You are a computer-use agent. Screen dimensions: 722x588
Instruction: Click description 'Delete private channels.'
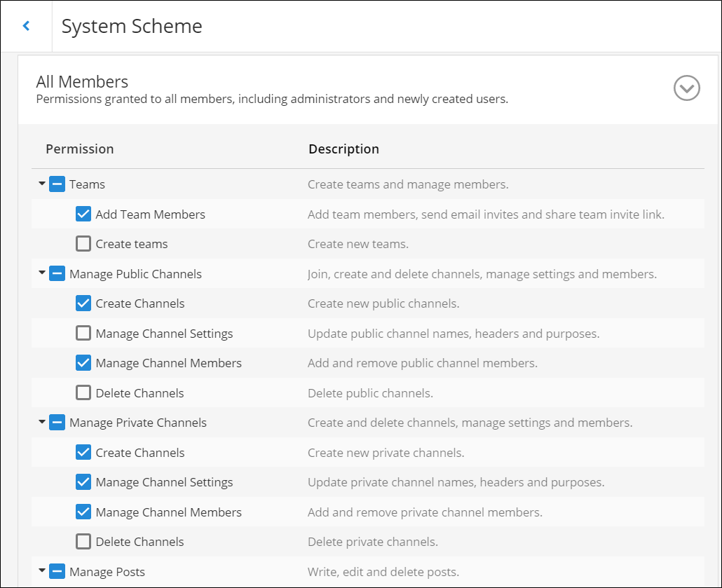(373, 542)
